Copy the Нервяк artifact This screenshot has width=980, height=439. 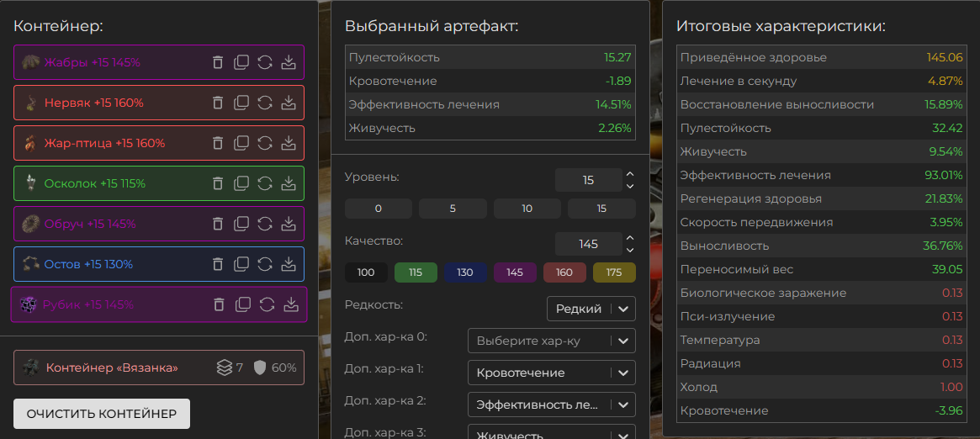[x=241, y=103]
